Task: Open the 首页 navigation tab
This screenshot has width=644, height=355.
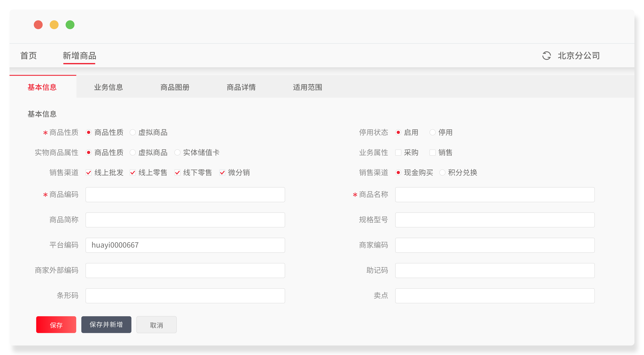Action: [29, 55]
